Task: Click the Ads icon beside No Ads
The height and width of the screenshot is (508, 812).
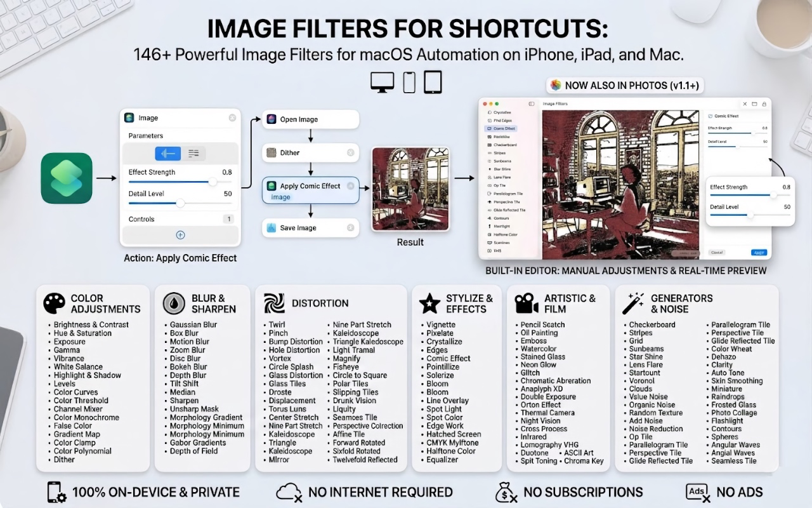Action: 697,492
